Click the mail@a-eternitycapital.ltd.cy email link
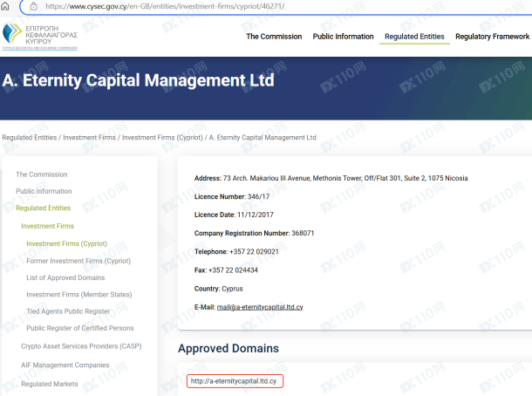 click(x=260, y=307)
